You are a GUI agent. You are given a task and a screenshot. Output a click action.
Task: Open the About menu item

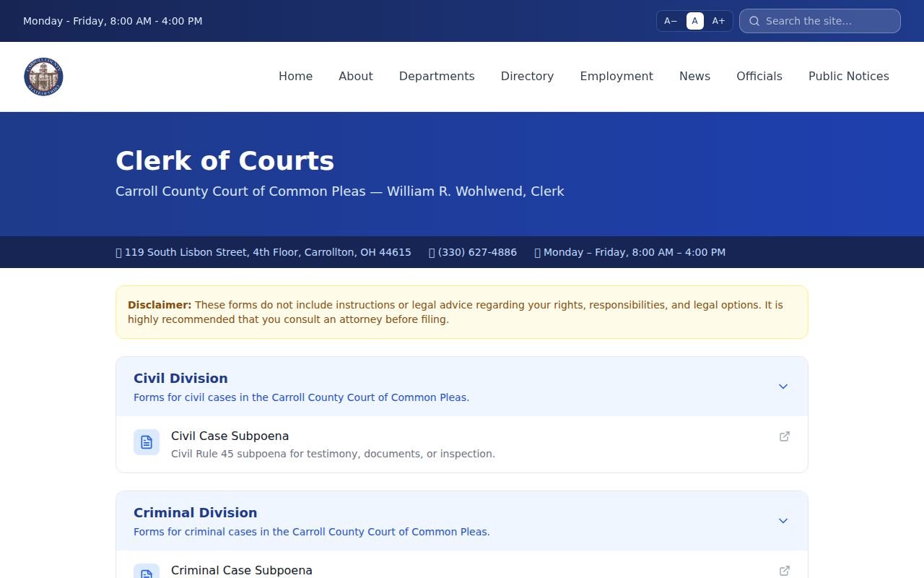[356, 77]
